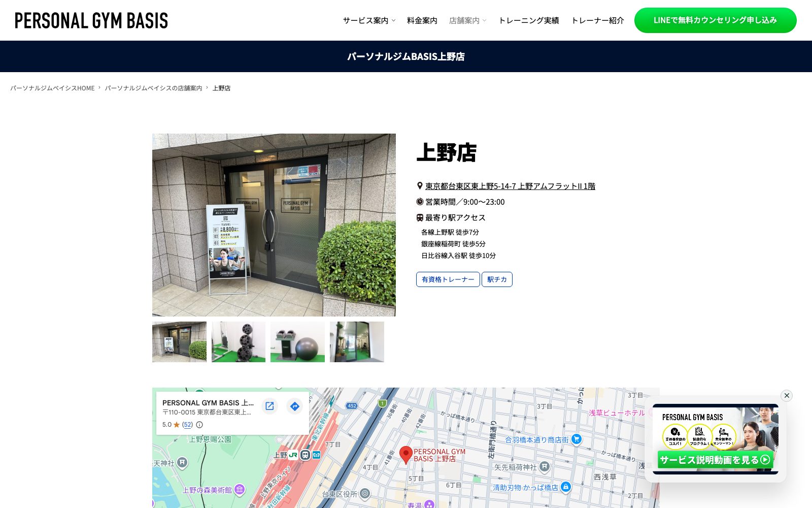This screenshot has height=508, width=812.
Task: Click the 上野の森美術館 museum marker
Action: tap(240, 489)
